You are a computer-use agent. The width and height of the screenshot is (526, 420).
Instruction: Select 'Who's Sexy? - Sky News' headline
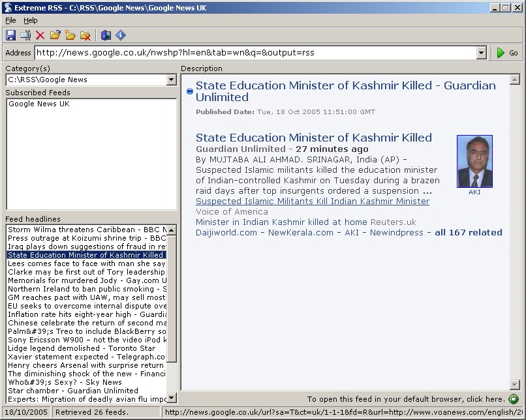click(x=65, y=382)
